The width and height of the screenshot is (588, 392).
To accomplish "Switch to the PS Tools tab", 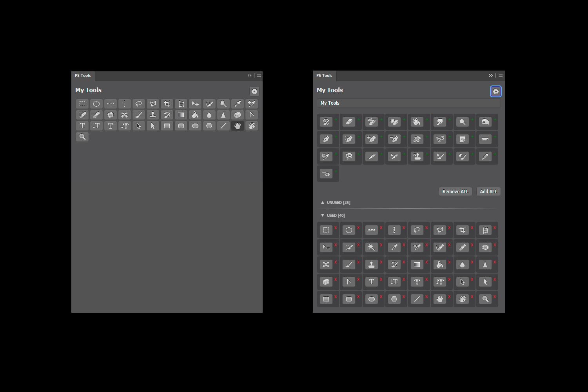I will (324, 76).
